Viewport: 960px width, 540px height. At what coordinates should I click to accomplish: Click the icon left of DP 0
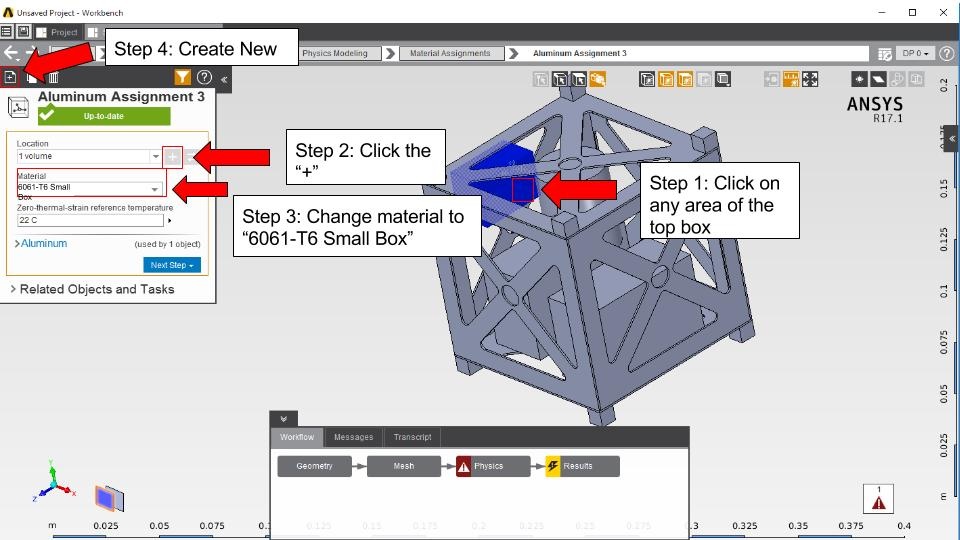tap(885, 54)
